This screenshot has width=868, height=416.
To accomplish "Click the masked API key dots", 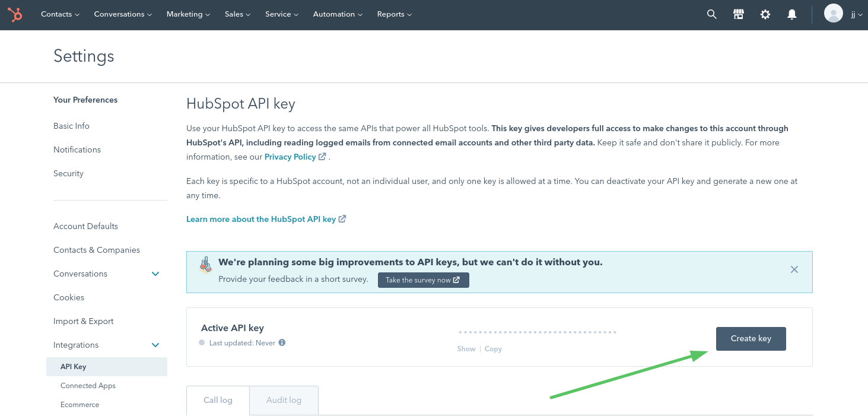I will (538, 332).
